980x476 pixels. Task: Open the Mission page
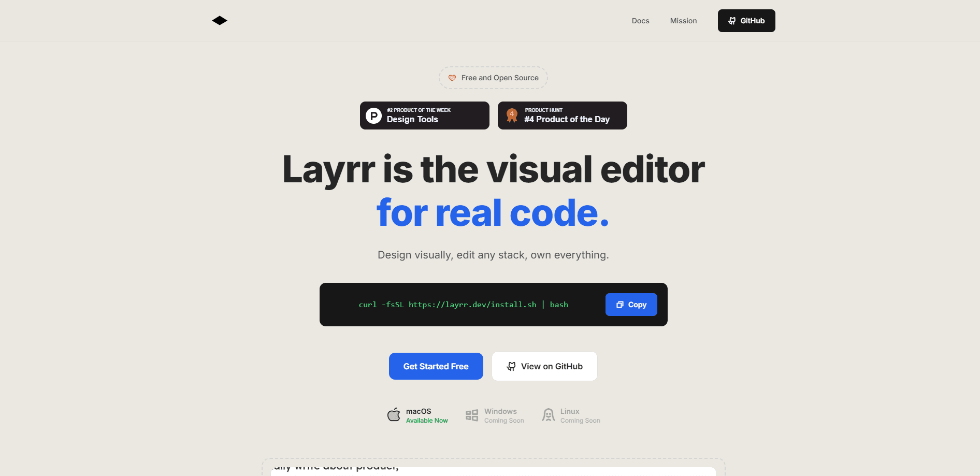pyautogui.click(x=683, y=21)
